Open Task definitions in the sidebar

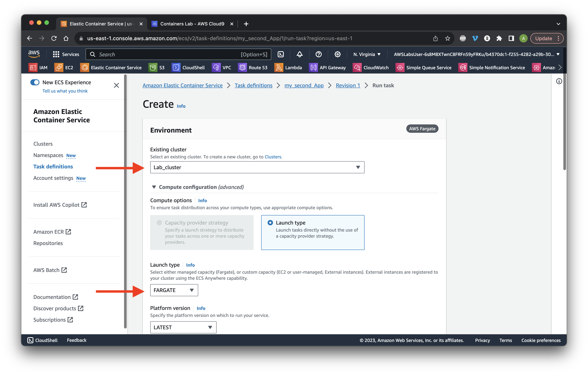point(53,167)
